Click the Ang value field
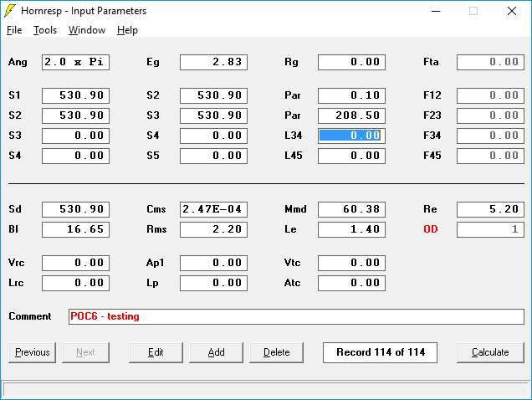532x400 pixels. [x=75, y=62]
